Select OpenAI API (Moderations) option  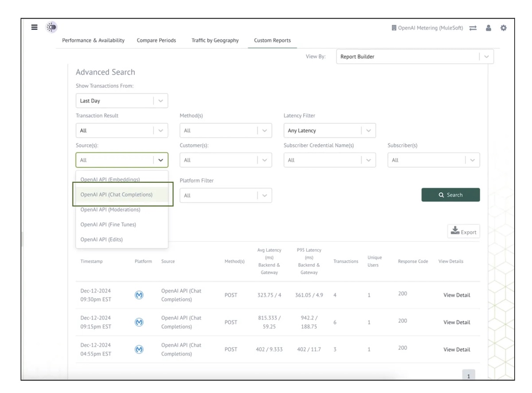121,209
